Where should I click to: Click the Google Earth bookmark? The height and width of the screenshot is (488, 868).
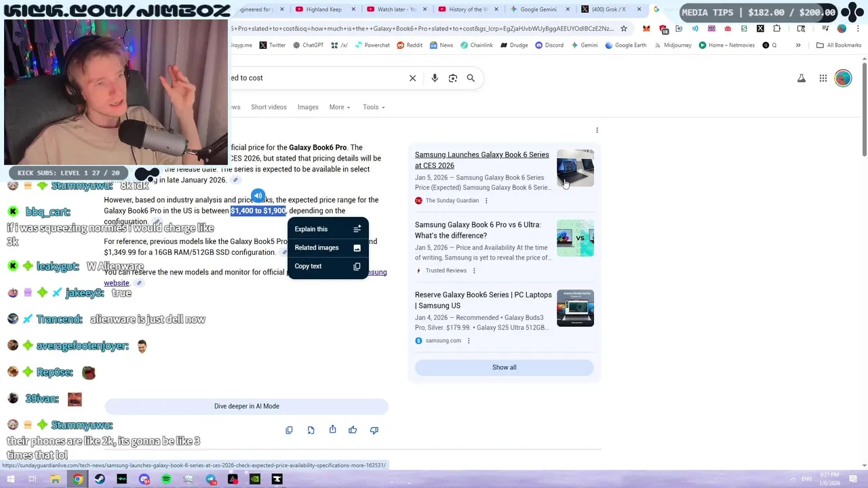625,45
